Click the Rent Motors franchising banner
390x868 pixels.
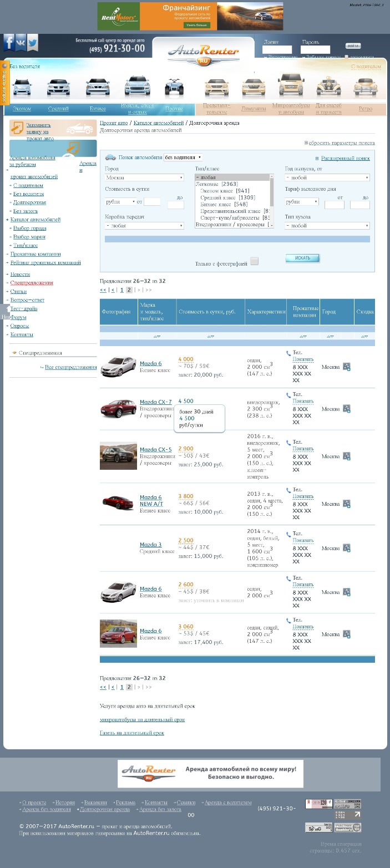pos(190,16)
